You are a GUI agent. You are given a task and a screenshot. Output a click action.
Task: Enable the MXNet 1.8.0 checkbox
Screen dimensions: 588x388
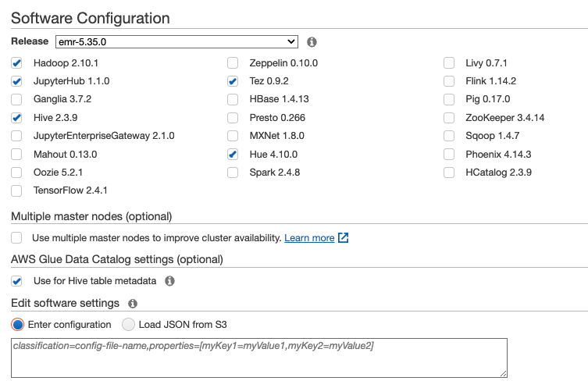point(233,136)
